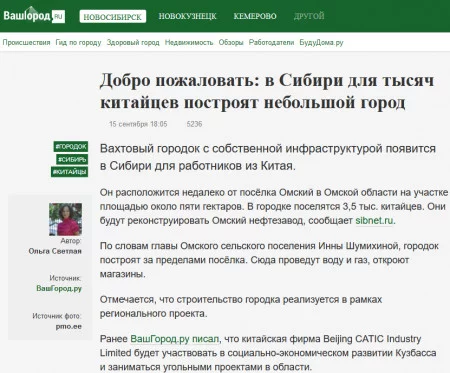The height and width of the screenshot is (373, 450).
Task: Switch to the Кемерово city tab
Action: (x=255, y=16)
